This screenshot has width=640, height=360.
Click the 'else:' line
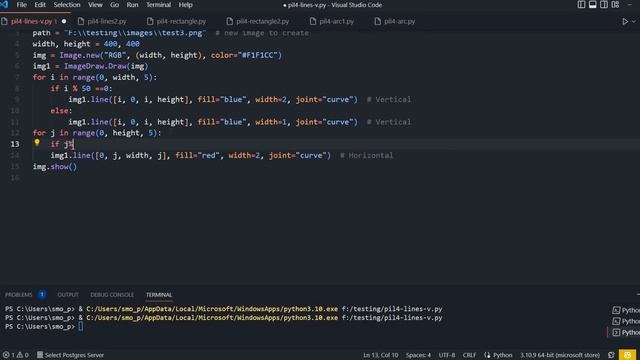[x=61, y=111]
